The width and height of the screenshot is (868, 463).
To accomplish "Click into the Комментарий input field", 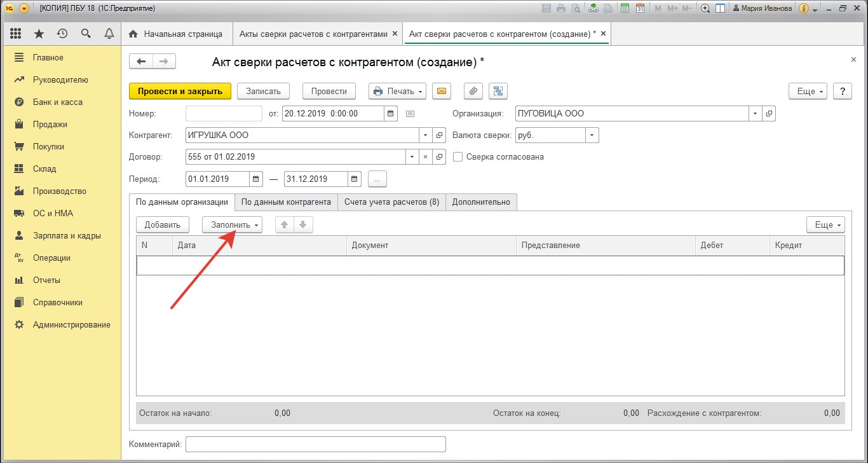I will (x=315, y=444).
